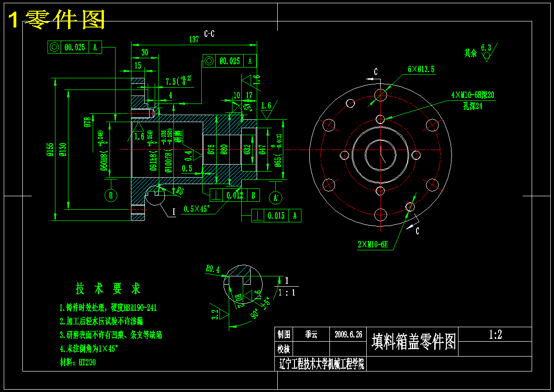Image resolution: width=554 pixels, height=392 pixels.
Task: Click the yellow title "1零件图"
Action: [56, 20]
